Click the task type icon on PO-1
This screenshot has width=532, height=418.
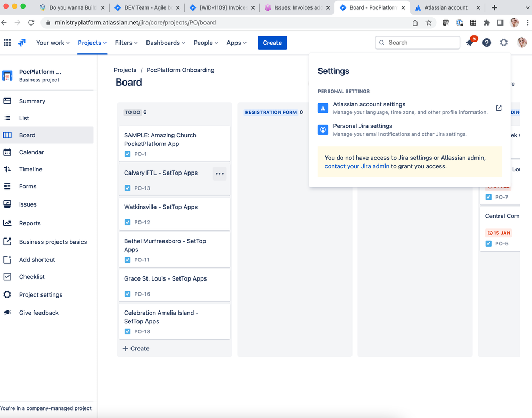point(128,154)
